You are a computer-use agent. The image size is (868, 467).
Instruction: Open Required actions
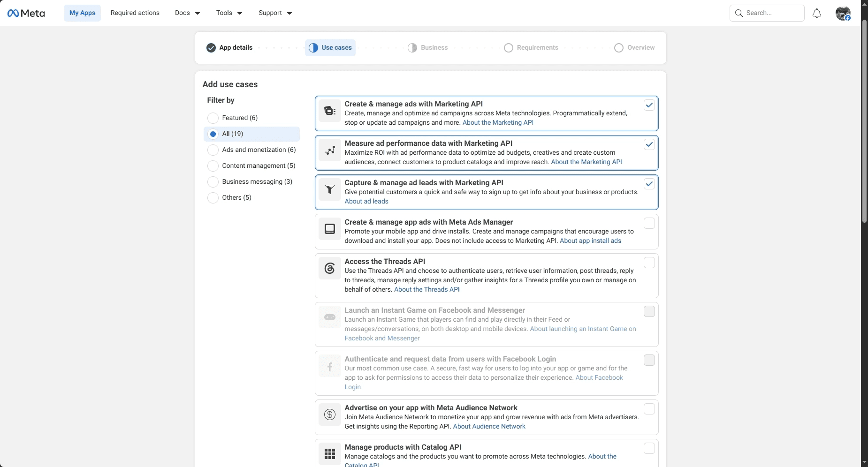tap(135, 13)
